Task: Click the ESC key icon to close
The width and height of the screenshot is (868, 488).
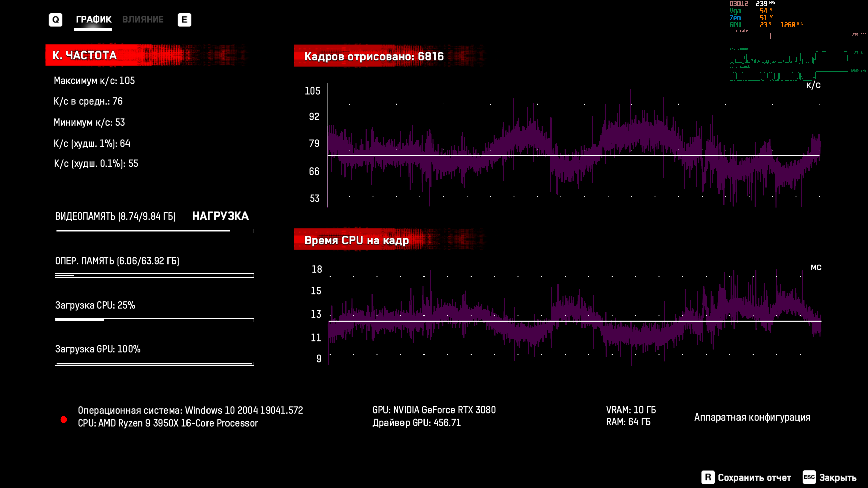Action: [809, 477]
